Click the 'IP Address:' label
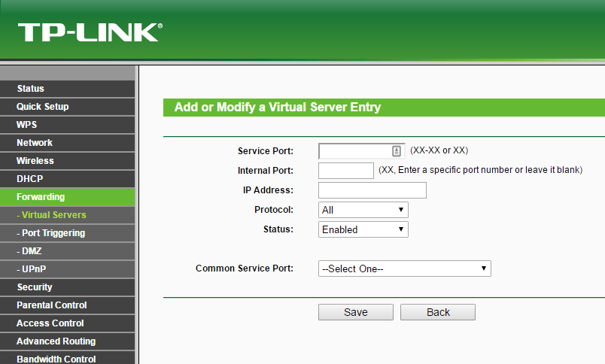605x364 pixels. click(268, 190)
